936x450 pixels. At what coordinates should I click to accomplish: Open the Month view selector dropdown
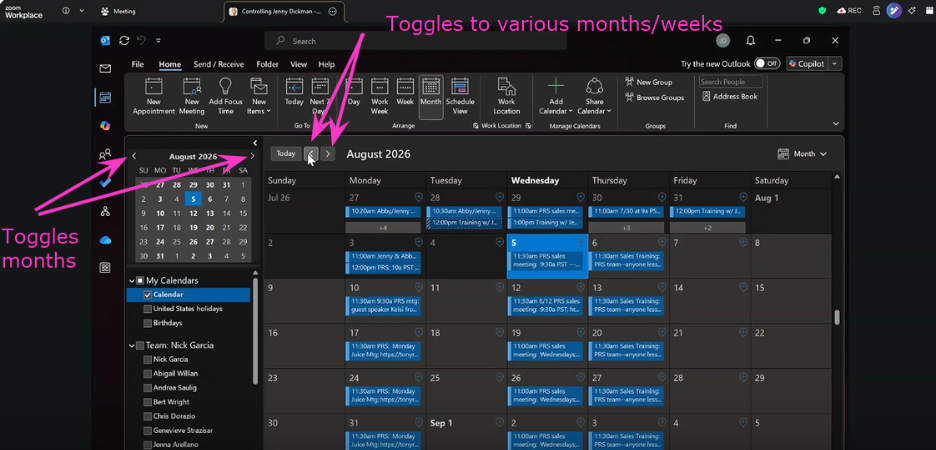click(802, 154)
